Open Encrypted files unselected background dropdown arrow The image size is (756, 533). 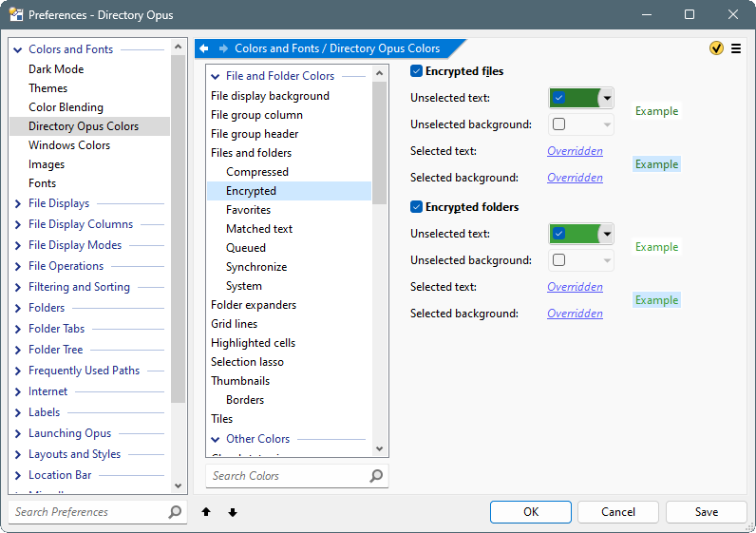(x=607, y=124)
